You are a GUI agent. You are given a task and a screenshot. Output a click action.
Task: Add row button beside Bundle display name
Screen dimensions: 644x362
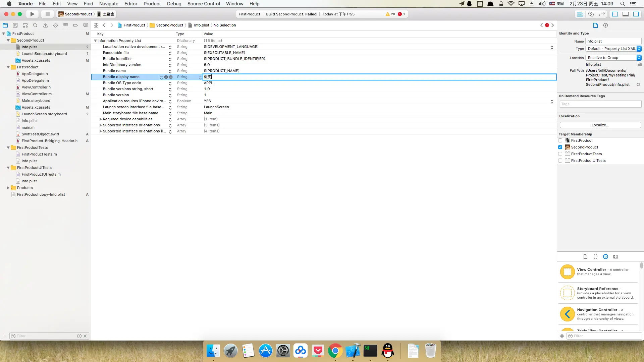(x=166, y=77)
